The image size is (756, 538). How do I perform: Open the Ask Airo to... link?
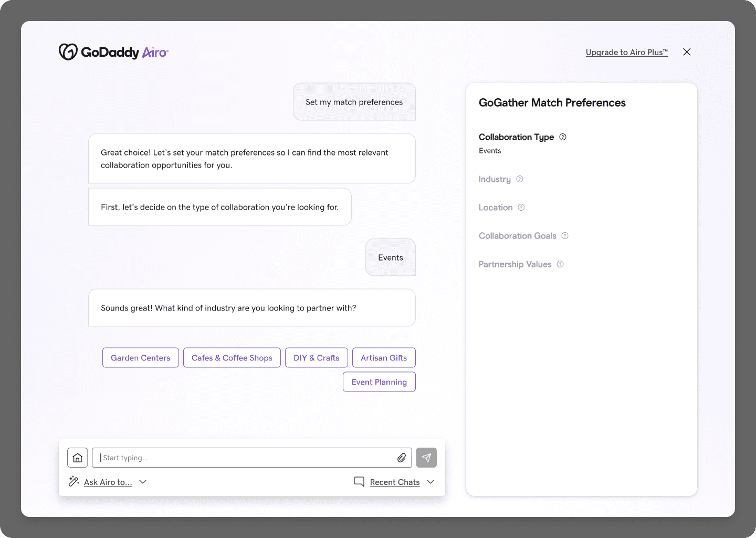108,482
